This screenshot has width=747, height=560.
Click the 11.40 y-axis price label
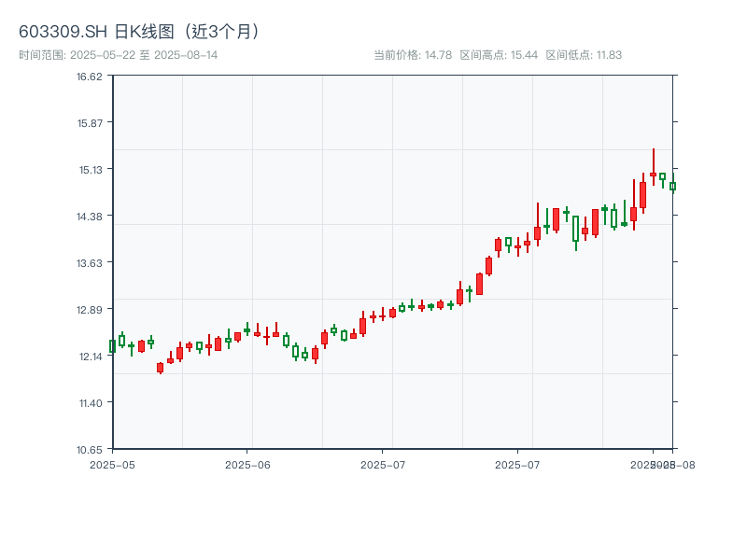pos(90,403)
